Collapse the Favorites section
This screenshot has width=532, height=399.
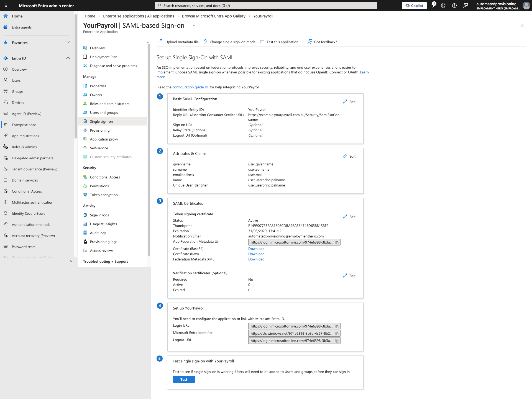click(68, 42)
